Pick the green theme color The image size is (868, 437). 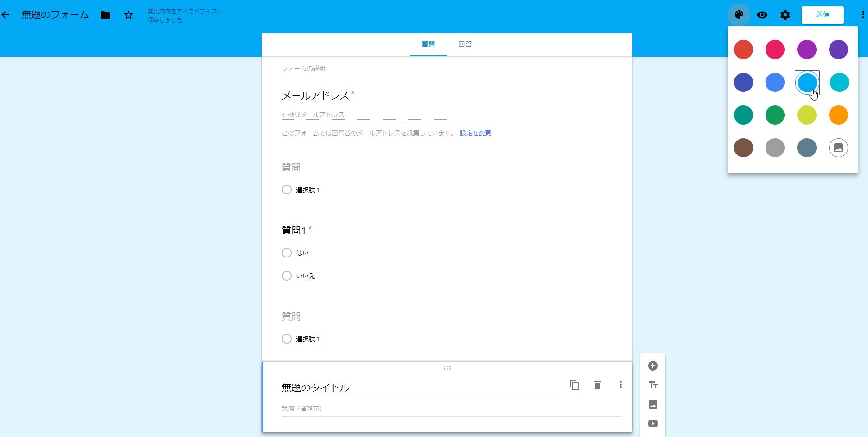coord(775,115)
